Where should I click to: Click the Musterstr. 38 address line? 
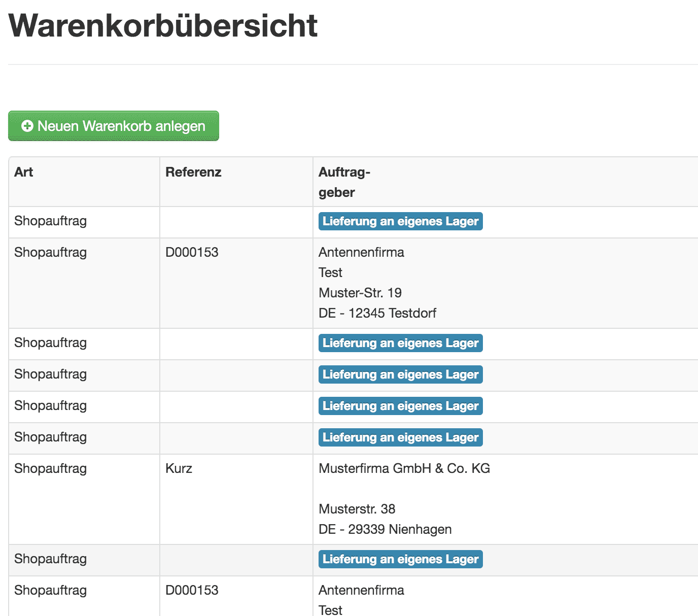[357, 509]
